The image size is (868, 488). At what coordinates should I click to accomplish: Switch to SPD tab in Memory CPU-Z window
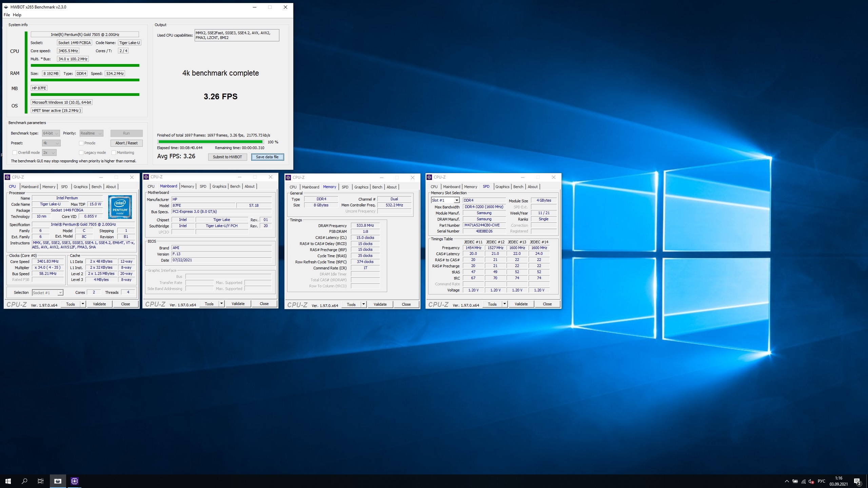point(345,187)
